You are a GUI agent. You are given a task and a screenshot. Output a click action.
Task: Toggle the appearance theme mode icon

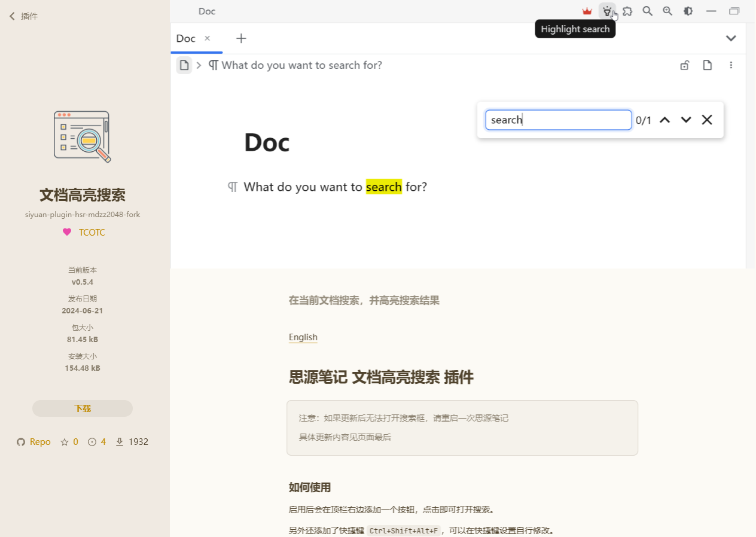pos(688,11)
